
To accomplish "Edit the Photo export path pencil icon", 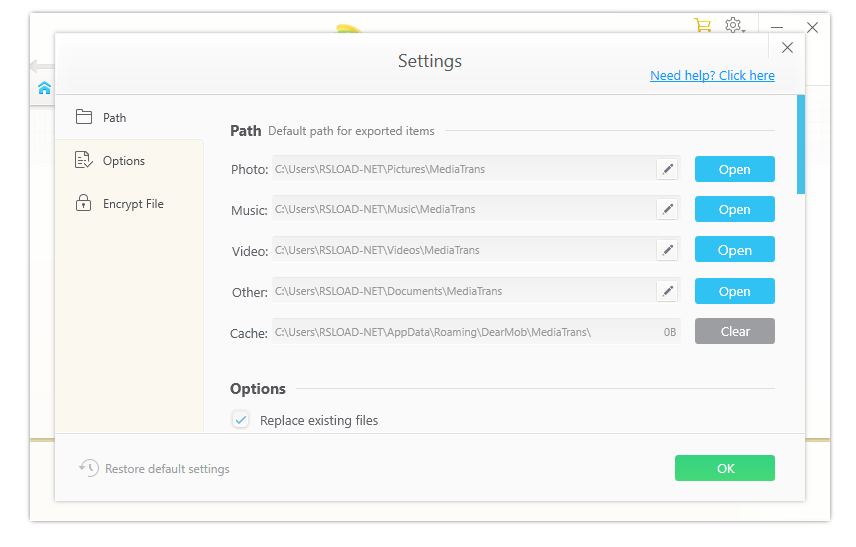I will pyautogui.click(x=667, y=169).
